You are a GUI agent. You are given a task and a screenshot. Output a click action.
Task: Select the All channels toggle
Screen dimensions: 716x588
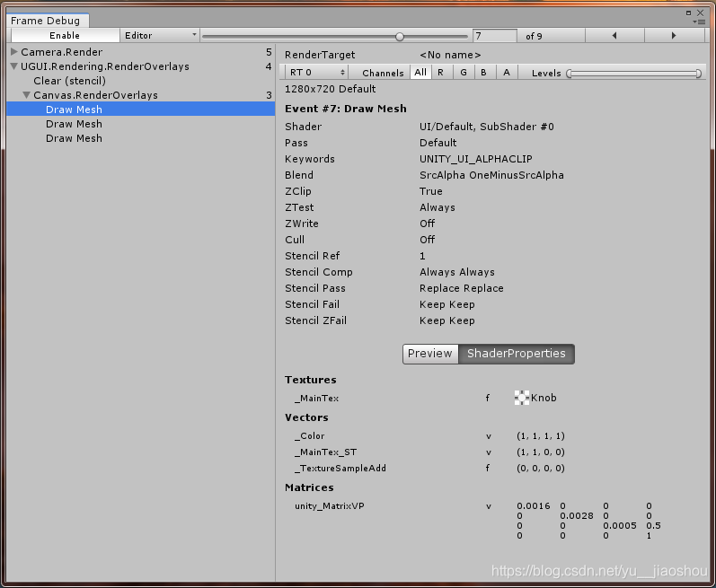pyautogui.click(x=420, y=72)
